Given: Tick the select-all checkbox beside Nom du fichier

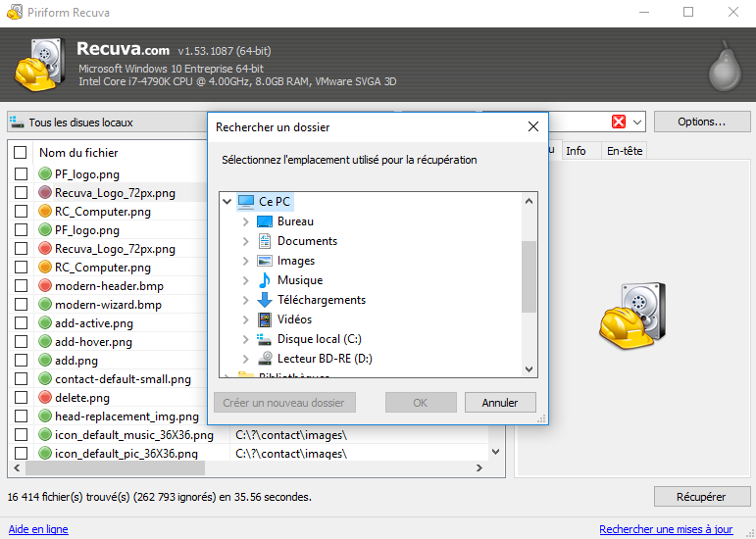Looking at the screenshot, I should pyautogui.click(x=21, y=153).
